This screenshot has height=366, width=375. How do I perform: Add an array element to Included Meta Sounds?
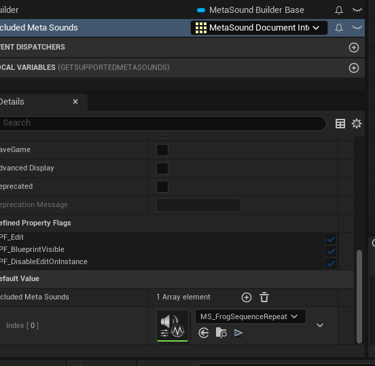(246, 297)
